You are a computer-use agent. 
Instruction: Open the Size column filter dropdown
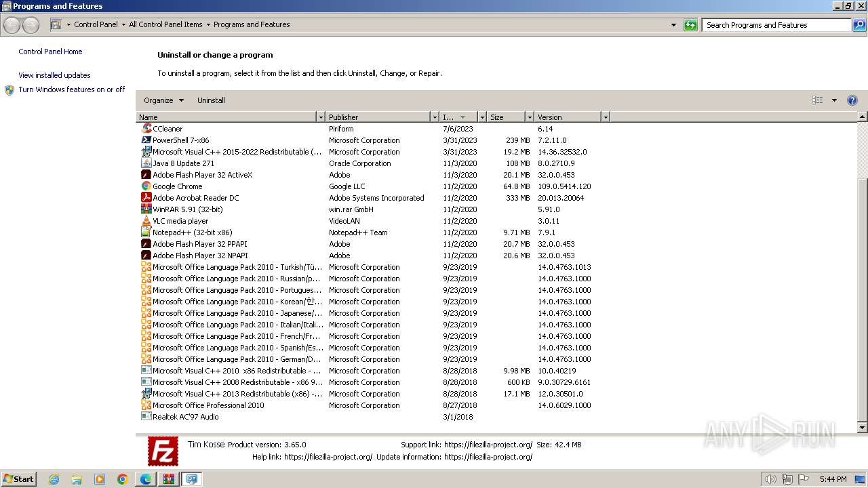tap(530, 117)
